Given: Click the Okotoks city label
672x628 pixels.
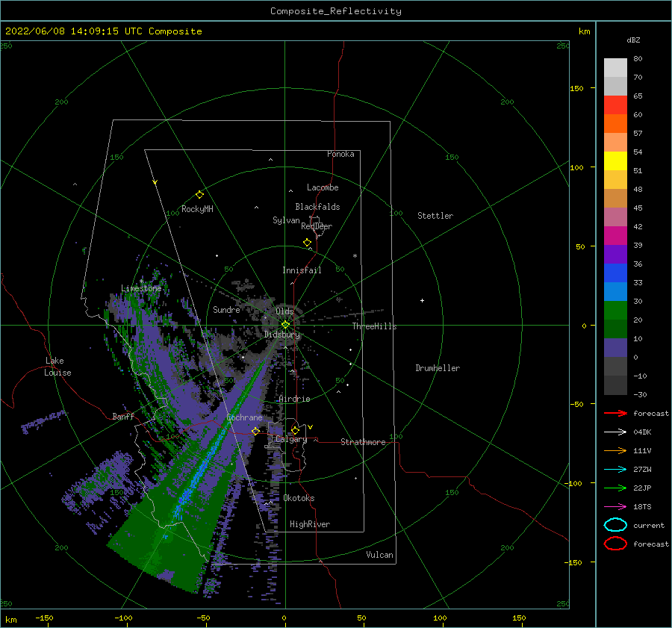Looking at the screenshot, I should click(x=299, y=498).
